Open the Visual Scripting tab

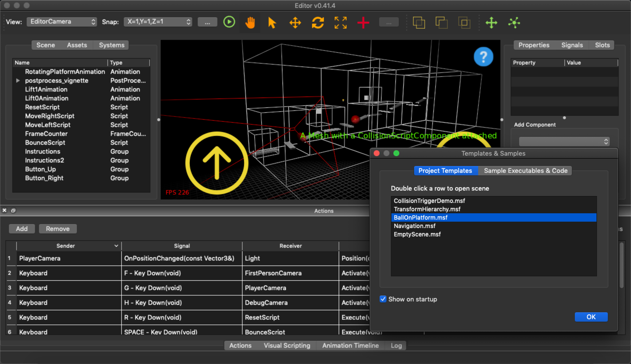coord(287,346)
